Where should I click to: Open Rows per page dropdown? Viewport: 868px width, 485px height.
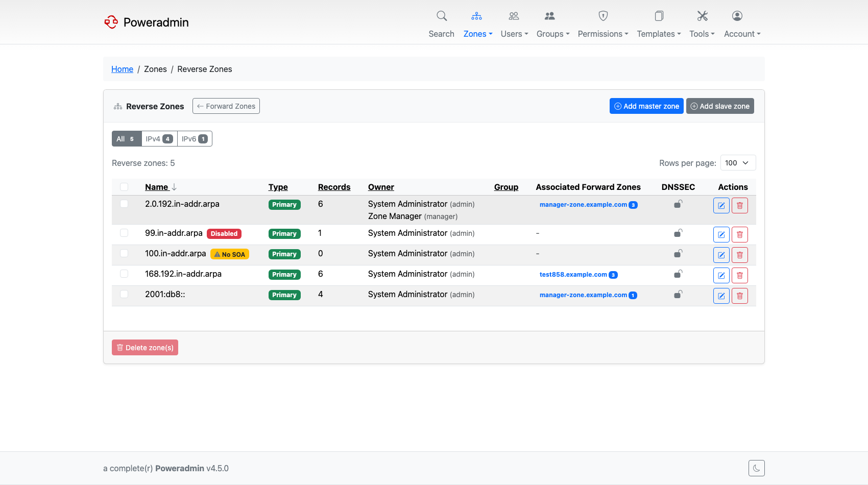[x=738, y=163]
